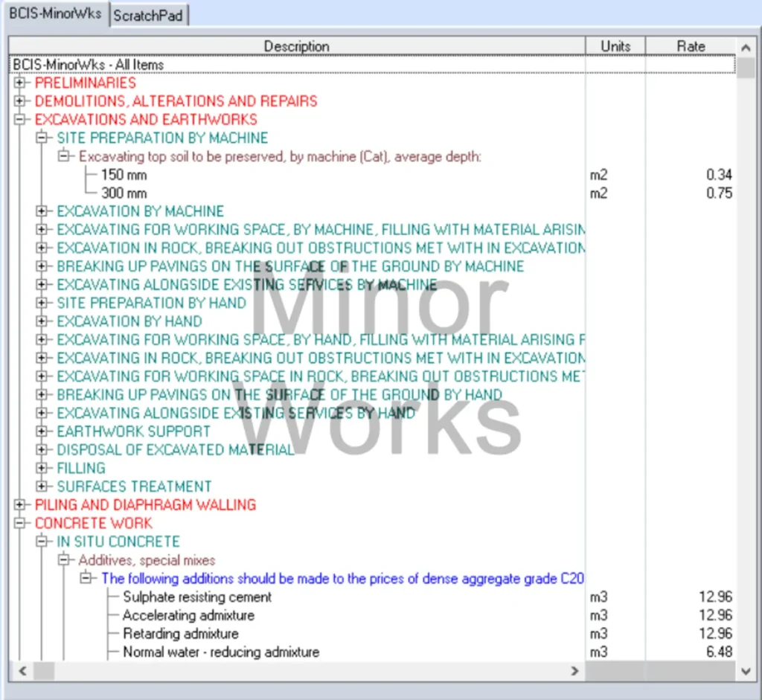This screenshot has height=700, width=762.
Task: Collapse the CONCRETE WORK section
Action: pyautogui.click(x=19, y=523)
